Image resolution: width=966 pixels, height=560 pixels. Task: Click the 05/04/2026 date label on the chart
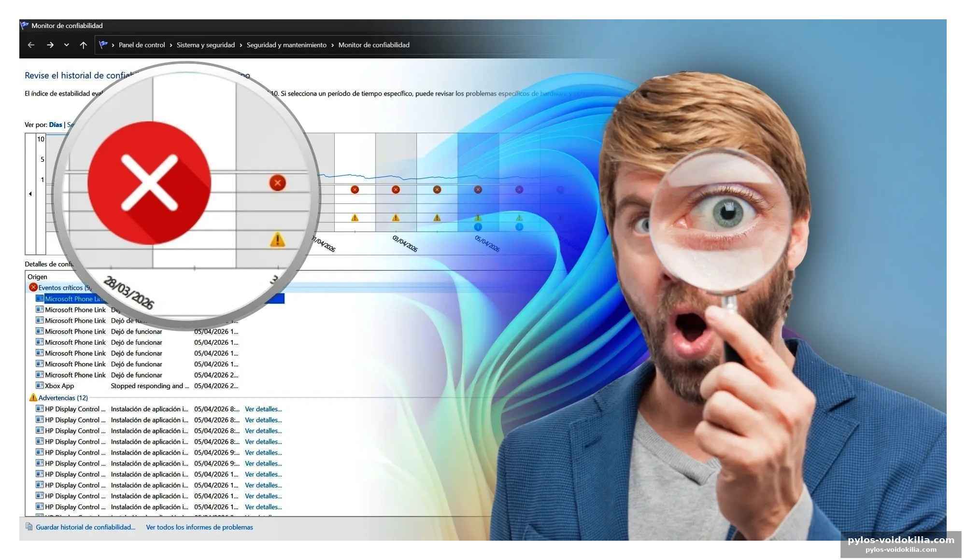487,243
